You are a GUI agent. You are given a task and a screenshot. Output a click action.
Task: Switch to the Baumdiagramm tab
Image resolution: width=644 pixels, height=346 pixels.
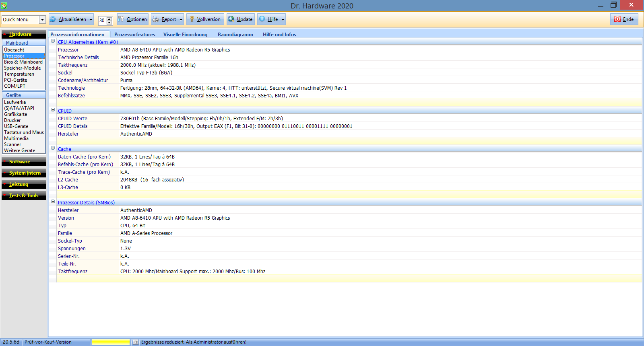pos(235,35)
